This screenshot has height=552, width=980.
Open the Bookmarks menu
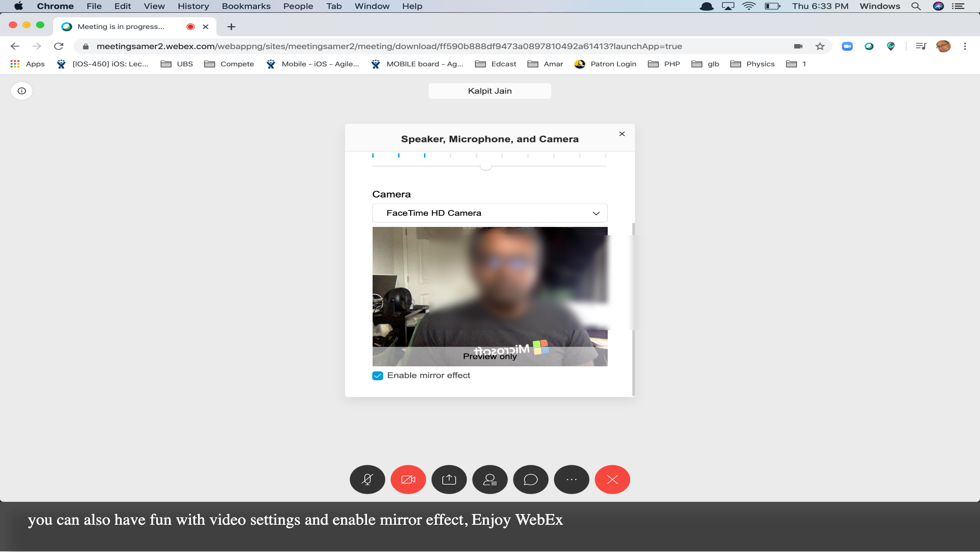point(246,6)
